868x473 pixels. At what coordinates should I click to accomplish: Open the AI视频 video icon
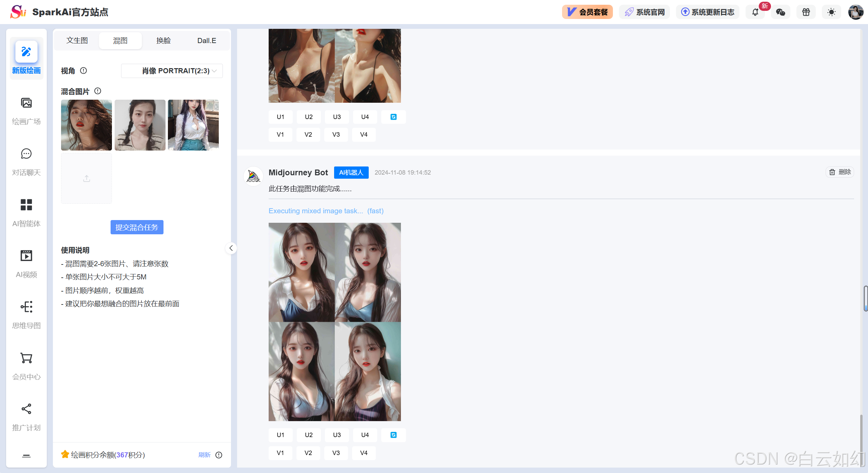(26, 256)
